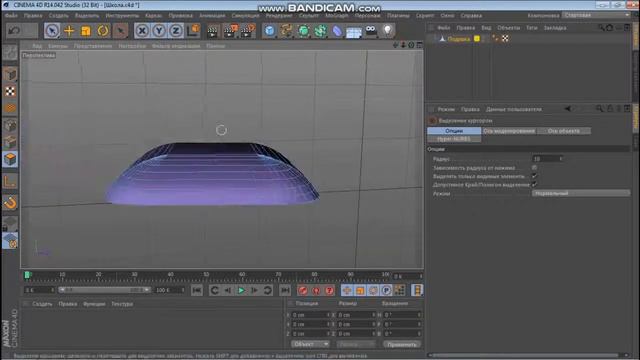The image size is (640, 360).
Task: Click the checkered texture tag on object
Action: (505, 38)
